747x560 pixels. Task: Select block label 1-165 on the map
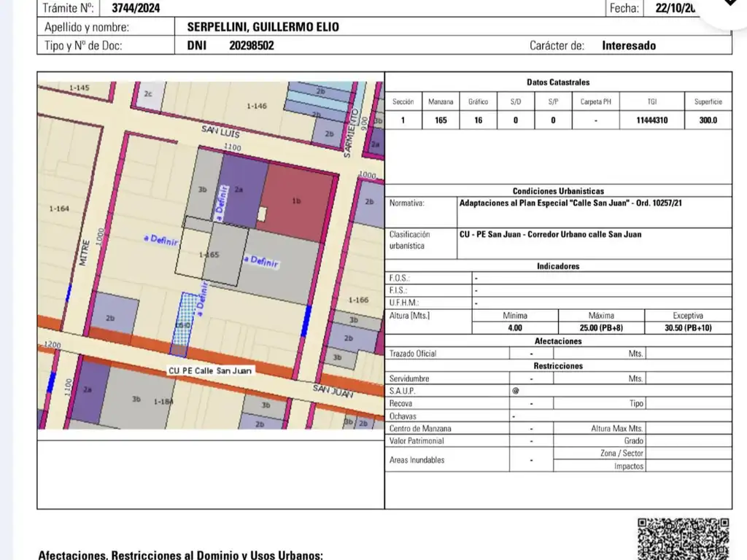tap(209, 254)
